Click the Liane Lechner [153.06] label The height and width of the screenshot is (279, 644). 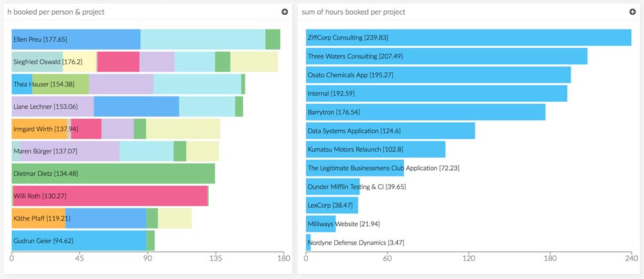[46, 106]
